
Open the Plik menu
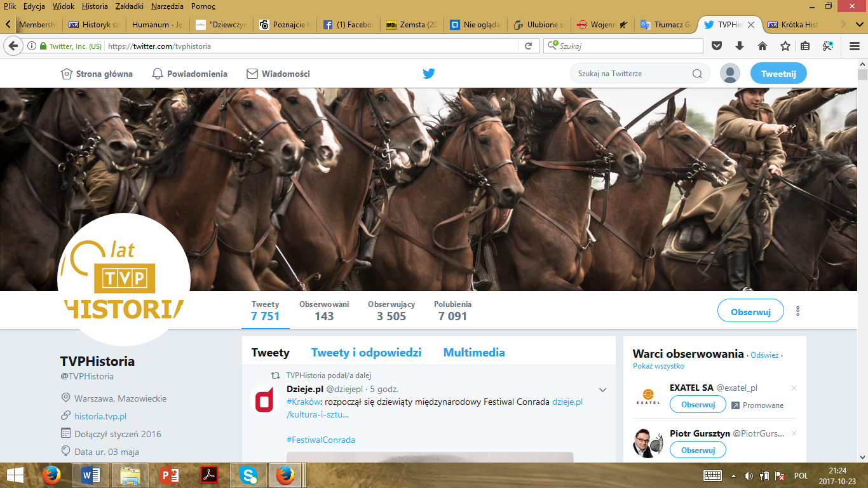pos(10,6)
